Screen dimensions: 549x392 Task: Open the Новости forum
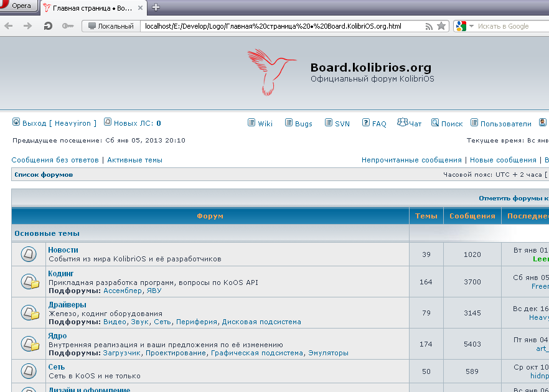63,250
